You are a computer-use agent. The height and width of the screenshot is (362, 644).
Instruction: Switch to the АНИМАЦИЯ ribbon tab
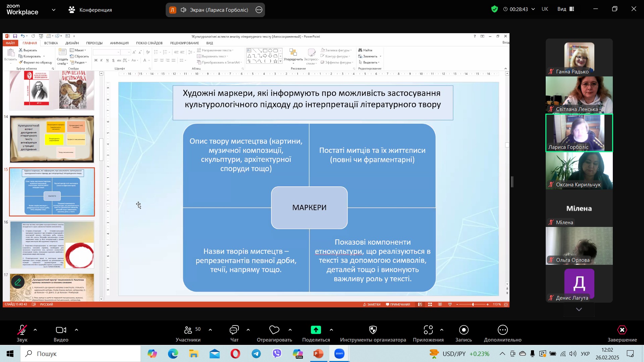coord(119,43)
